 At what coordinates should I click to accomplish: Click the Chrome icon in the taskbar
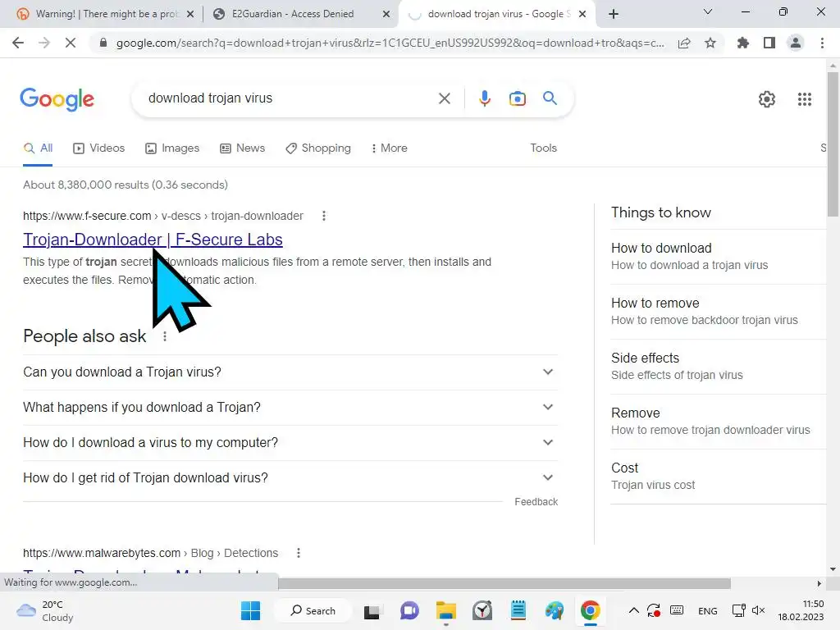tap(590, 610)
